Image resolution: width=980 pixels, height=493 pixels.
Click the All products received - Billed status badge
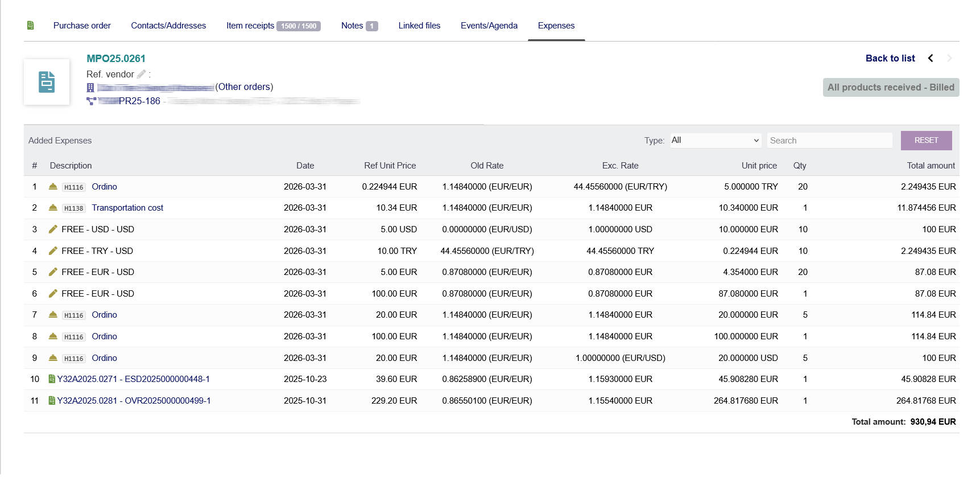[890, 88]
